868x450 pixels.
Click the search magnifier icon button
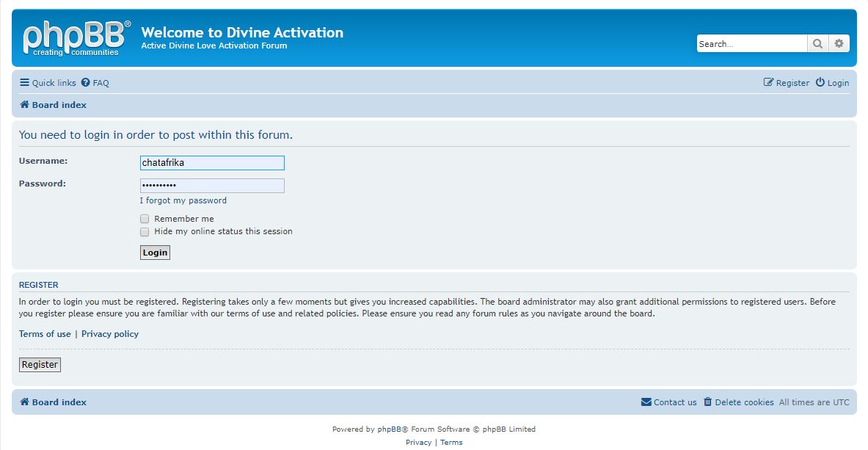(817, 44)
